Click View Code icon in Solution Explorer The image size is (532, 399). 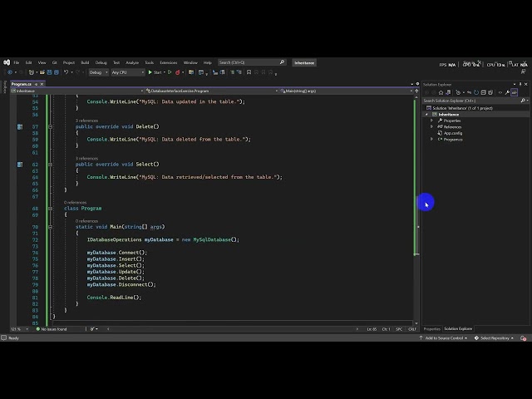tap(500, 92)
